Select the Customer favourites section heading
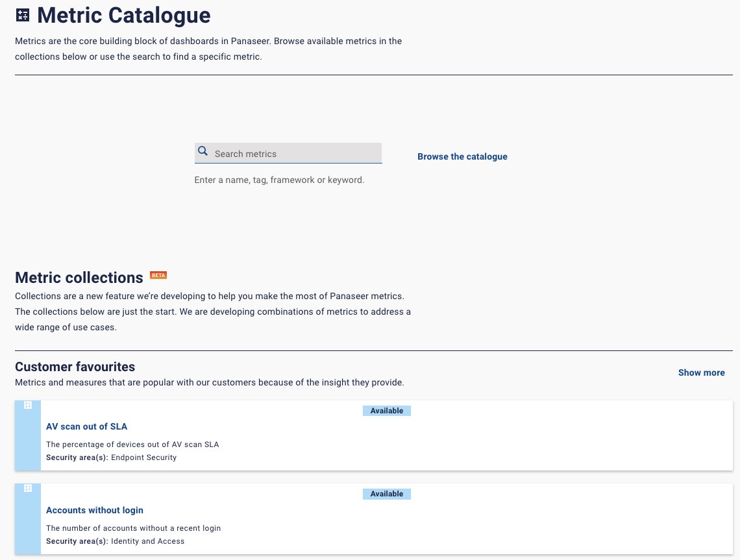This screenshot has width=740, height=560. pyautogui.click(x=75, y=367)
